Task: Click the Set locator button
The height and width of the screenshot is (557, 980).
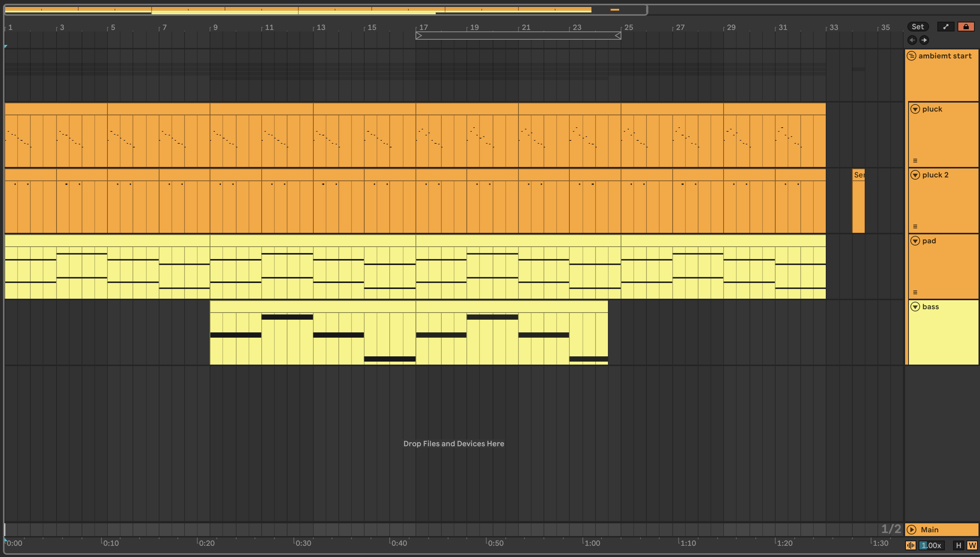Action: (917, 27)
